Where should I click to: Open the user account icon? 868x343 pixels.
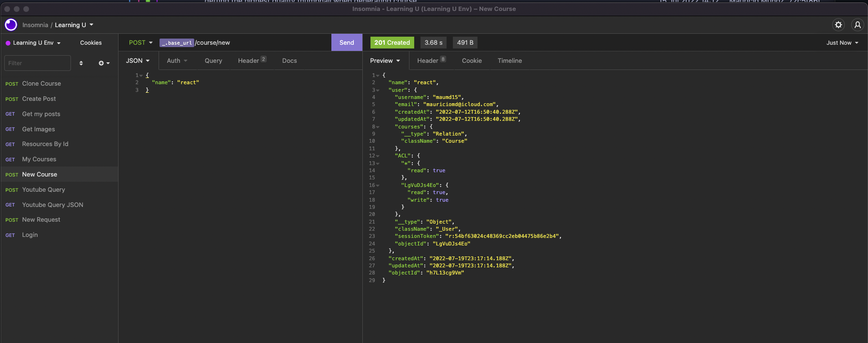pyautogui.click(x=858, y=25)
